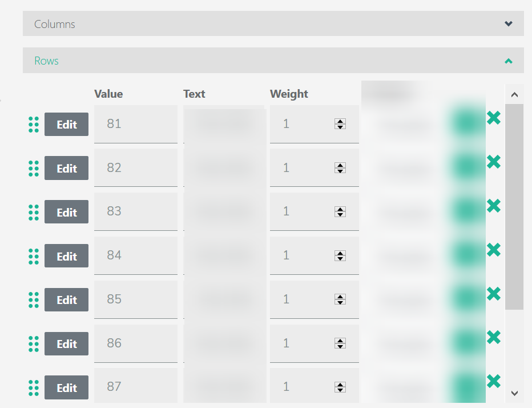532x408 pixels.
Task: Click the drag handle for row 87
Action: point(34,387)
